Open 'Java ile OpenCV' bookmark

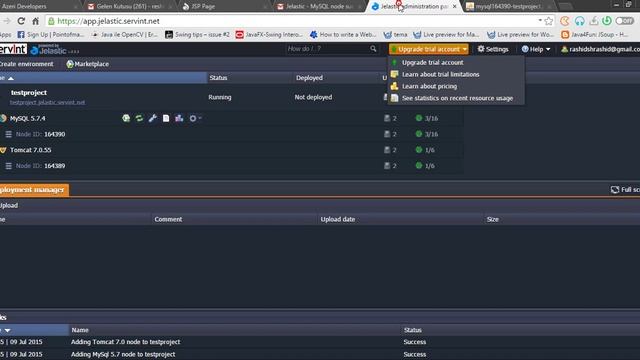(124, 35)
